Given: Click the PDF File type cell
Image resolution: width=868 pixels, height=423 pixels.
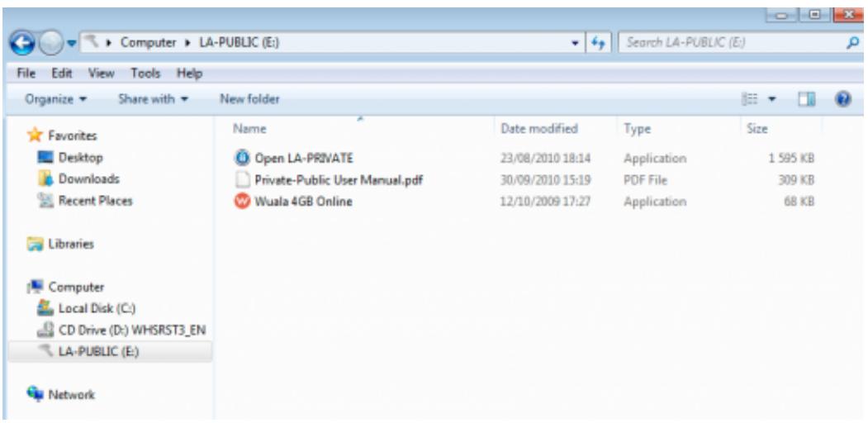Looking at the screenshot, I should tap(646, 180).
